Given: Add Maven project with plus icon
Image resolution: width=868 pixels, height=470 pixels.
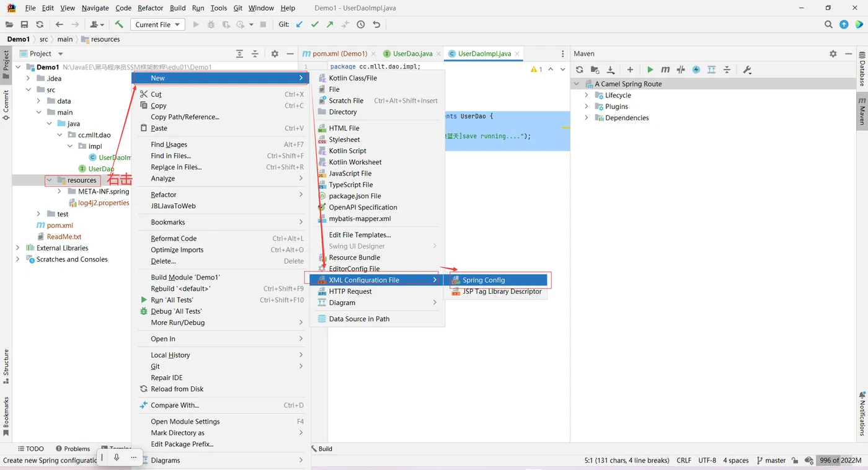Looking at the screenshot, I should [x=630, y=69].
